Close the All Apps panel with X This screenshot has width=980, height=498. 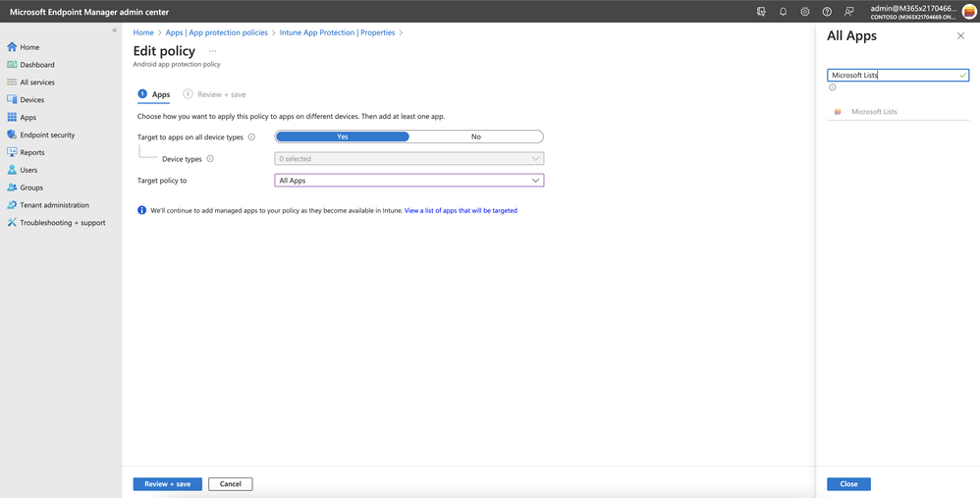[x=960, y=36]
